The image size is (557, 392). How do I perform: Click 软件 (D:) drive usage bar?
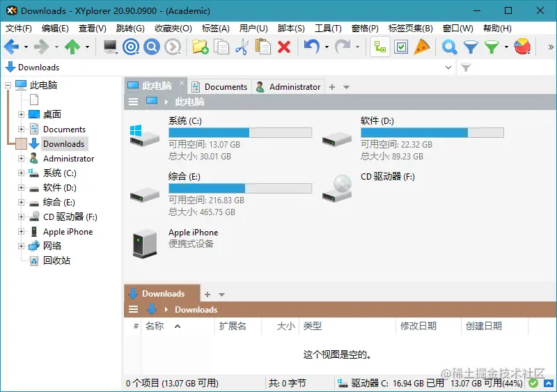[432, 133]
